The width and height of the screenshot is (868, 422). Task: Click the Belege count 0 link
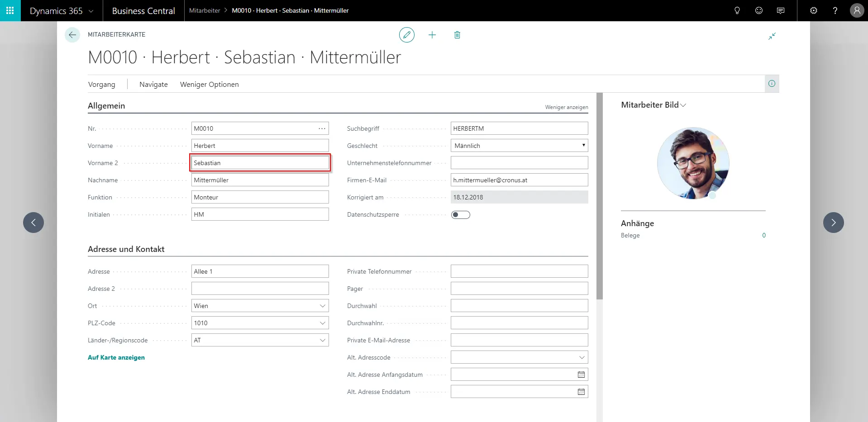[764, 235]
